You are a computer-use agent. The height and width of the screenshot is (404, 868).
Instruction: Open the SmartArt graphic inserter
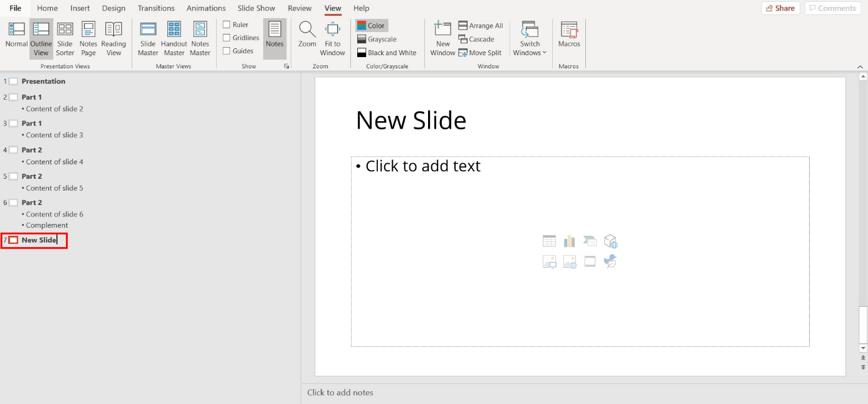(x=590, y=240)
